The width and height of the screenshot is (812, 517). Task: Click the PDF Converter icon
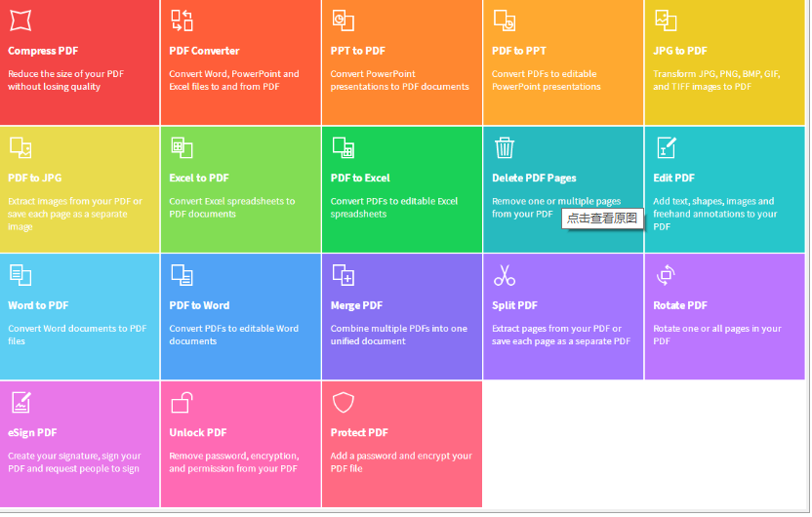(x=182, y=20)
